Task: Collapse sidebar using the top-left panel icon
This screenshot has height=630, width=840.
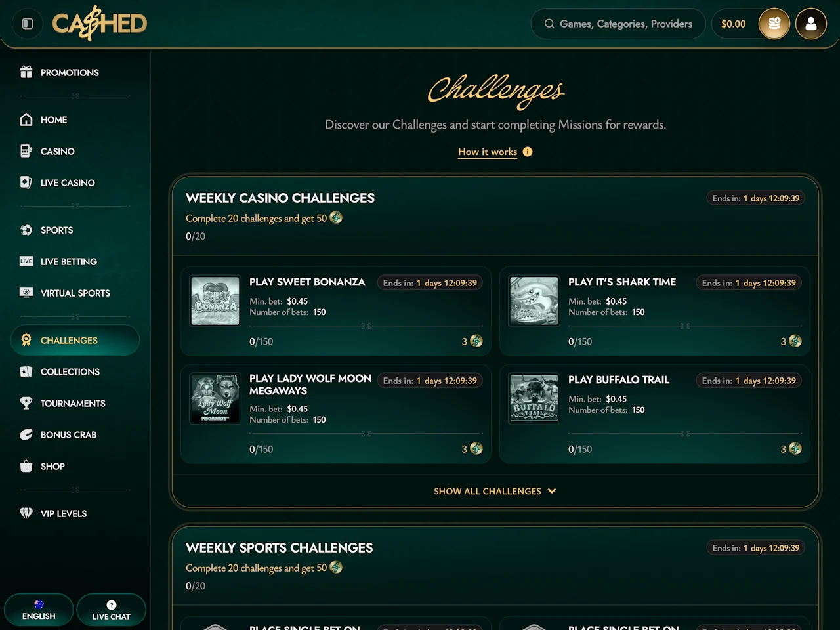Action: (28, 24)
